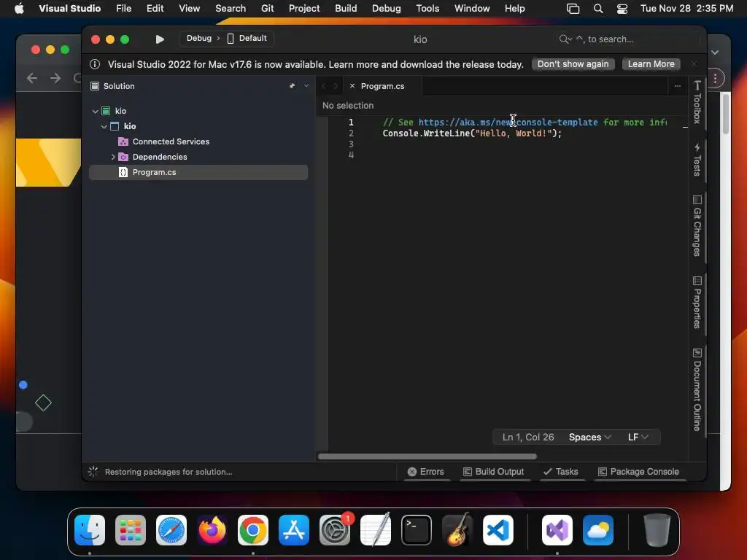Click forward arrow in background browser window
747x560 pixels.
55,78
